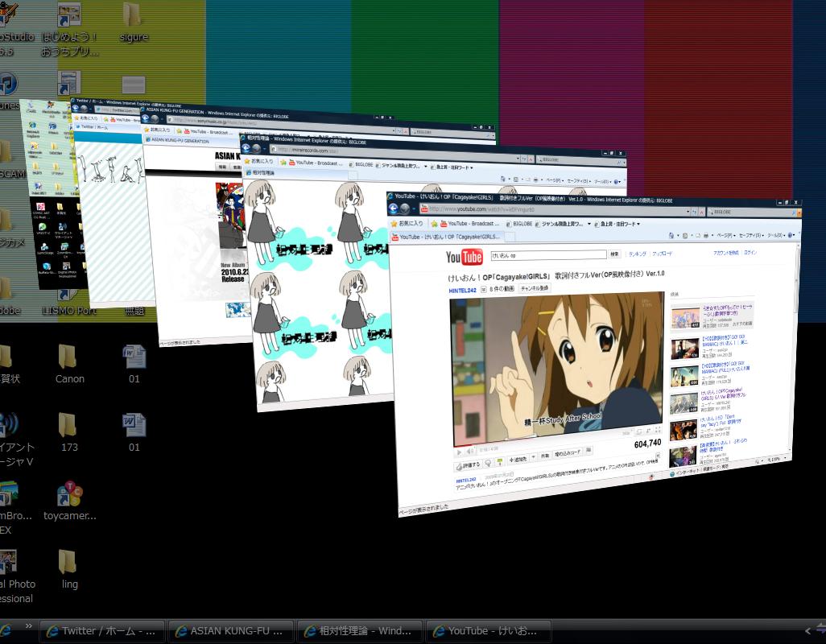
Task: Open the セーフティ(S) menu dropdown
Action: pyautogui.click(x=751, y=235)
